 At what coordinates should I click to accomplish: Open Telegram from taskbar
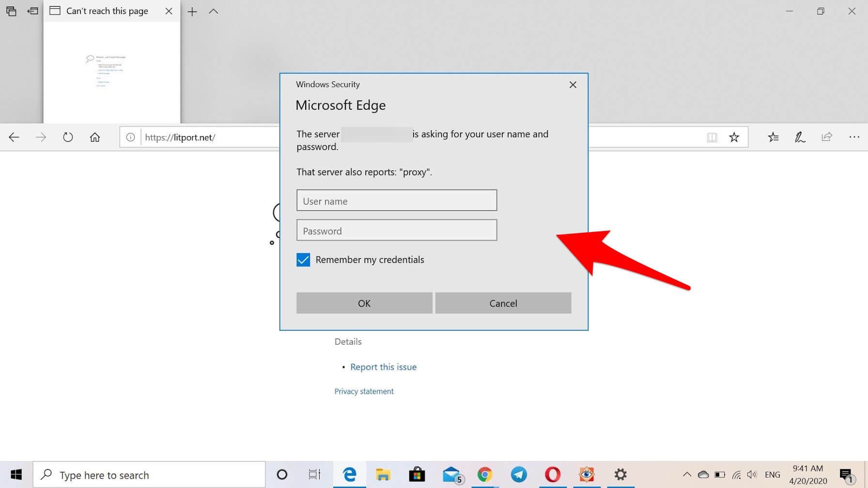tap(519, 474)
